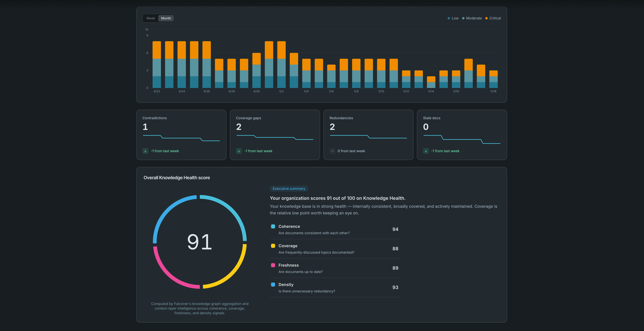Click the Overall Knowledge Health score heading
Screen dimensions: 644x331
(177, 178)
